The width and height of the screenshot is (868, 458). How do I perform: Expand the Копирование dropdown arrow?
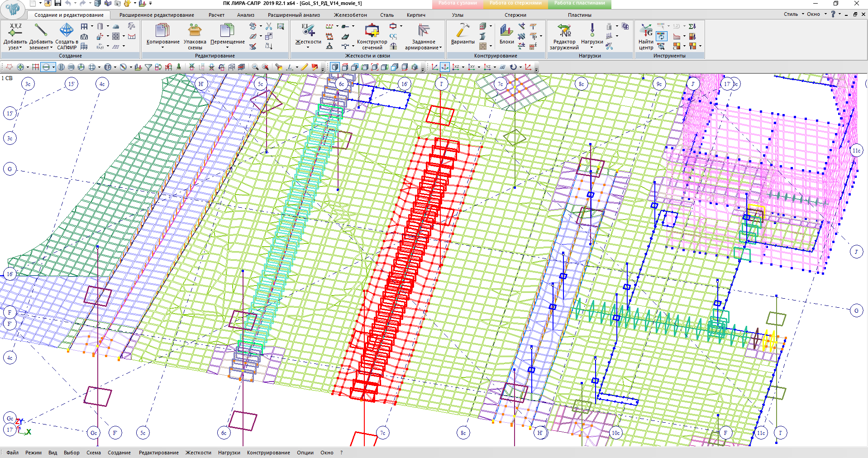(x=163, y=48)
